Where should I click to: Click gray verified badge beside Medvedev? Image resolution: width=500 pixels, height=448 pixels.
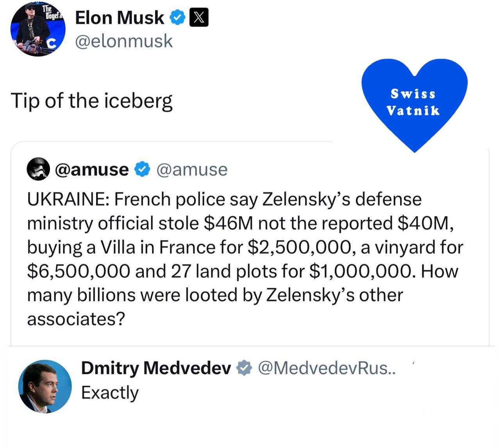[245, 368]
